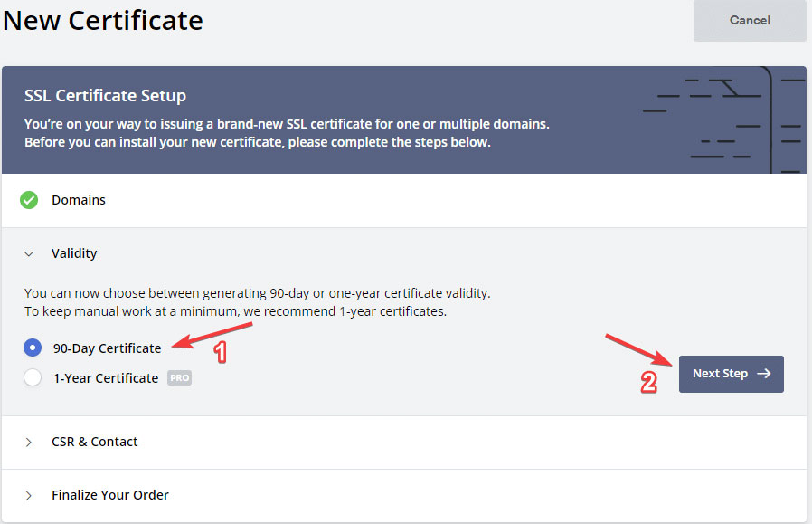Screen dimensions: 812x524
Task: Click the downward chevron beside Validity
Action: click(x=28, y=253)
